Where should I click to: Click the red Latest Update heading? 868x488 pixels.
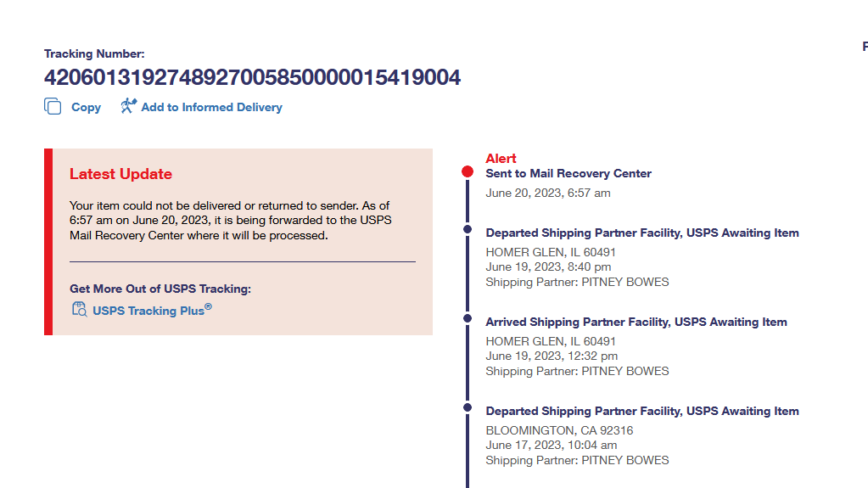pos(120,174)
